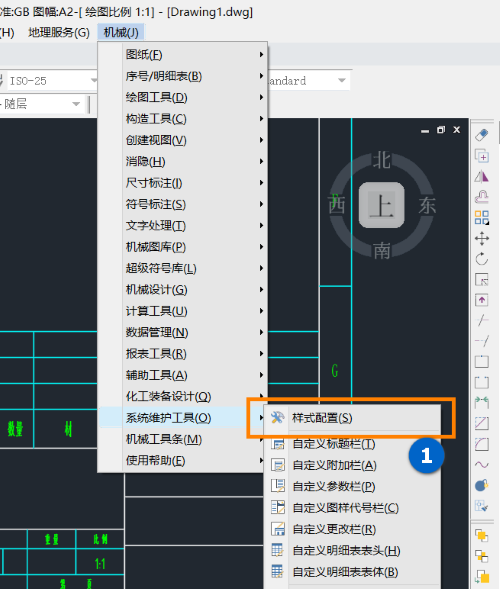Click the 自定义明细表表体(B) item icon
This screenshot has width=500, height=589.
(x=278, y=572)
